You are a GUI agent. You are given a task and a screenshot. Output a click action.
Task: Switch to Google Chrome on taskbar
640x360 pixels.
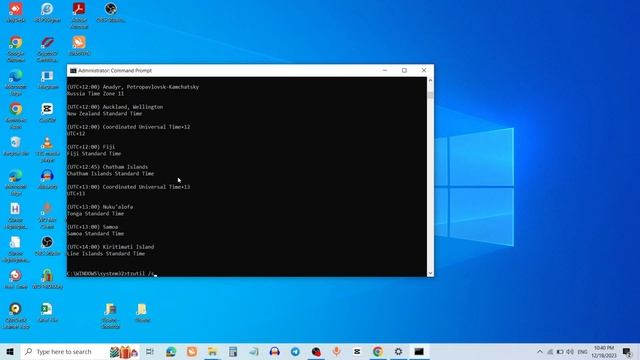[378, 352]
